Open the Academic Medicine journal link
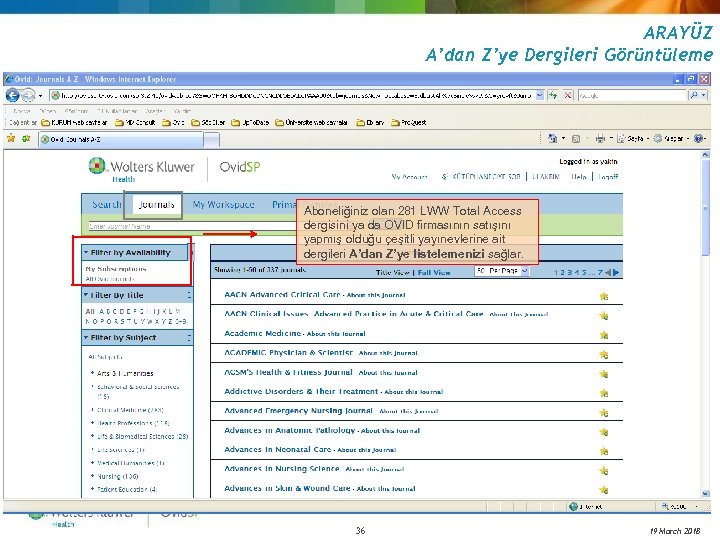The height and width of the screenshot is (540, 720). pos(262,333)
